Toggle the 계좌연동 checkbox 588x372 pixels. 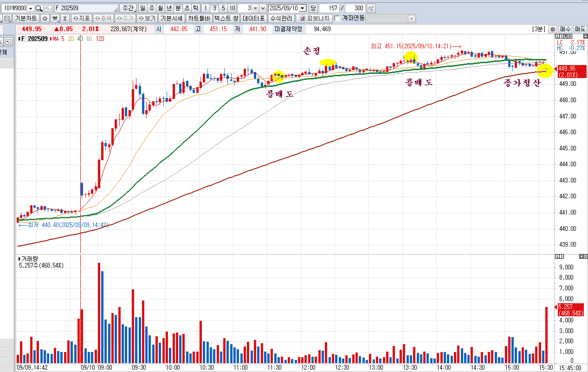tap(337, 19)
